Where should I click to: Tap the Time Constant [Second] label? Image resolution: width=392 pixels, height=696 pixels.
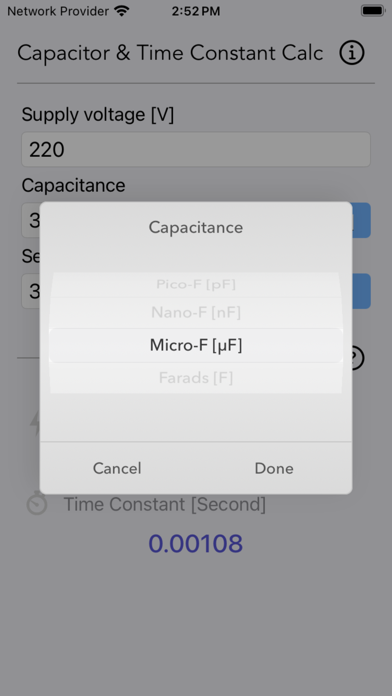tap(165, 505)
